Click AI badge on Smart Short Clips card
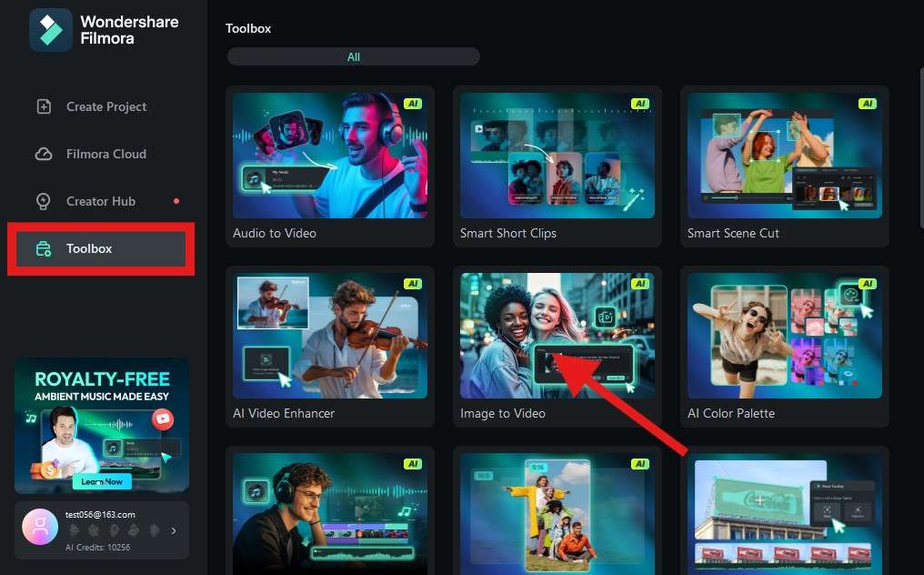Screen dimensions: 924x575 (x=640, y=104)
